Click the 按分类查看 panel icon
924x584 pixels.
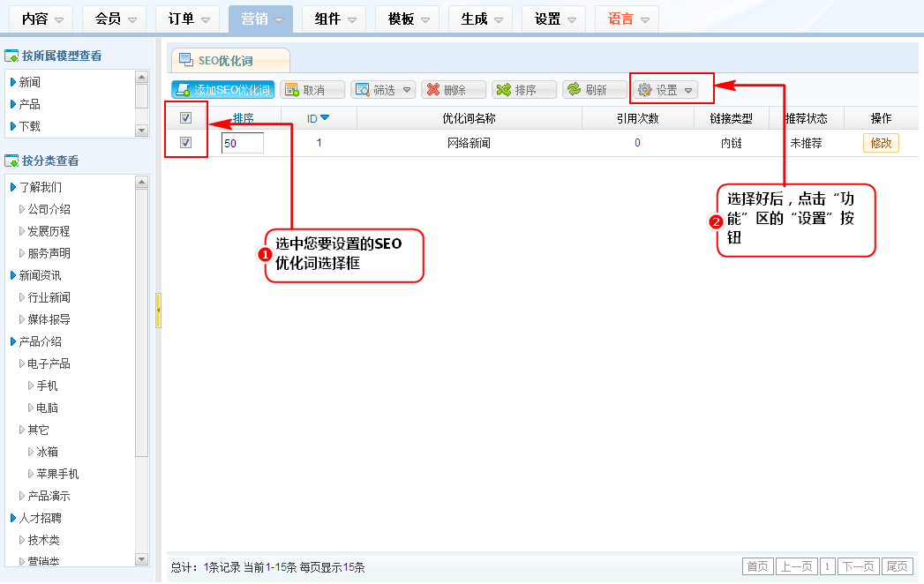[x=11, y=161]
